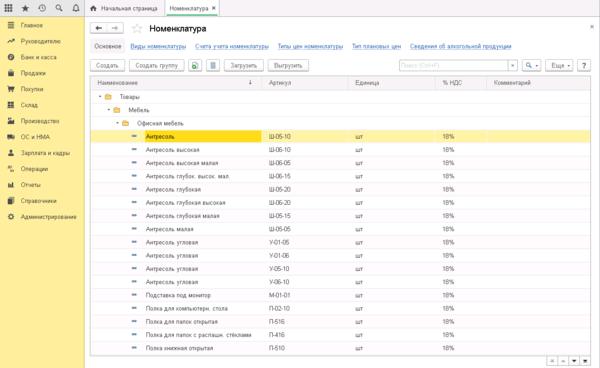Jump to list end with last-arrow button
The height and width of the screenshot is (368, 600).
585,361
